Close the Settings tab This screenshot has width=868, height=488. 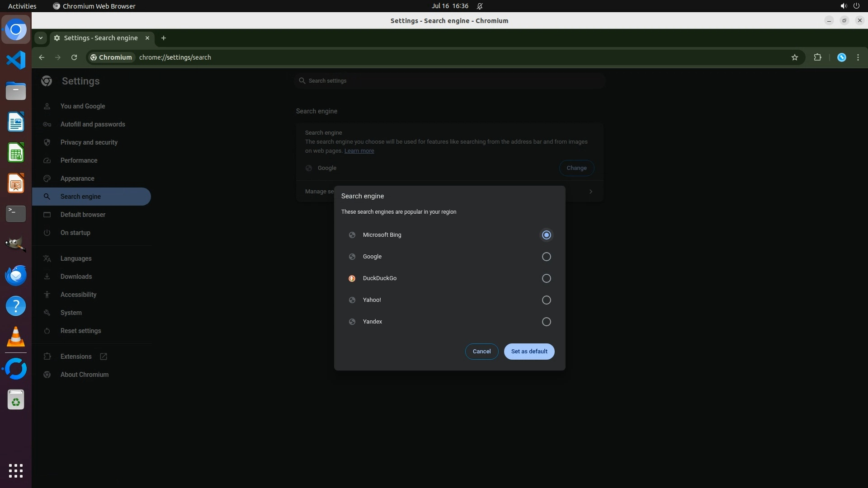click(x=147, y=38)
